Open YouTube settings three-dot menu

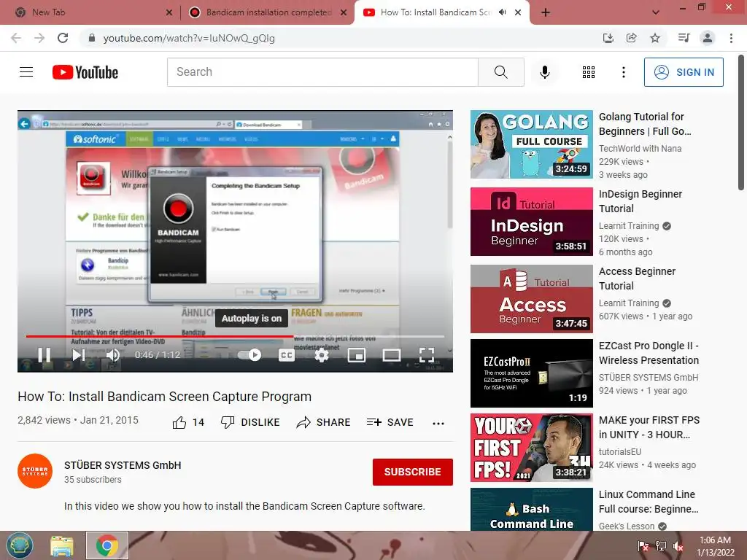click(x=623, y=72)
